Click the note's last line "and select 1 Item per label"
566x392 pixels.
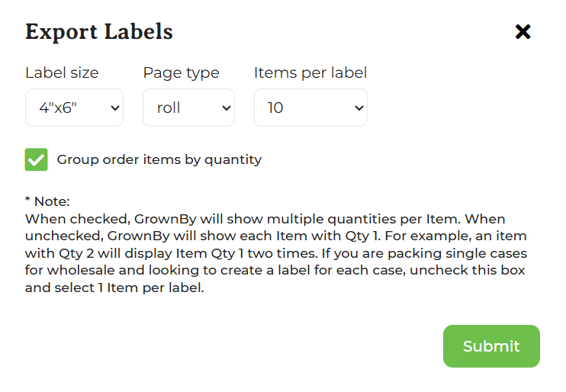pos(114,289)
